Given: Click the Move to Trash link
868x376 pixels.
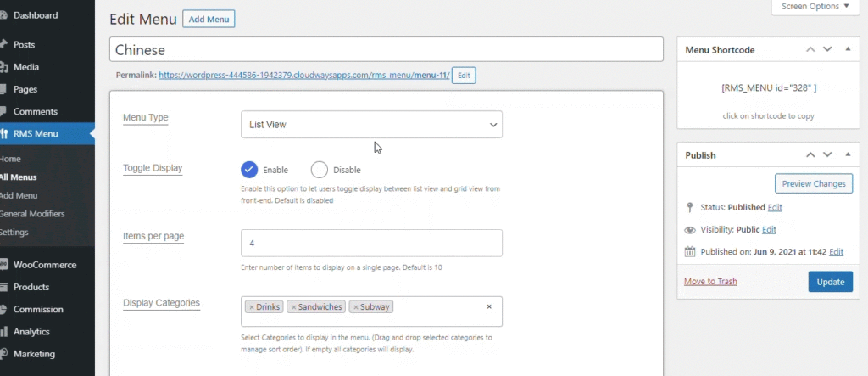Looking at the screenshot, I should pyautogui.click(x=710, y=281).
